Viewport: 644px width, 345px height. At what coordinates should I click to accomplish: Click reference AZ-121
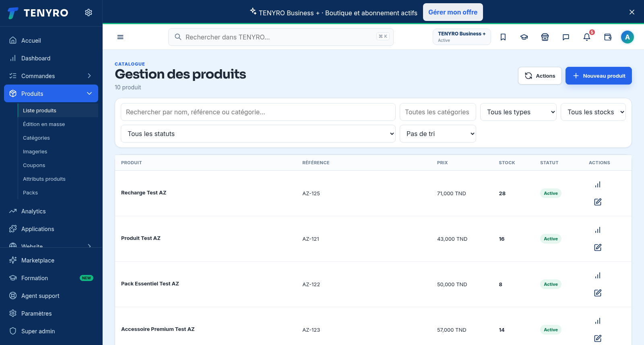[x=311, y=239]
